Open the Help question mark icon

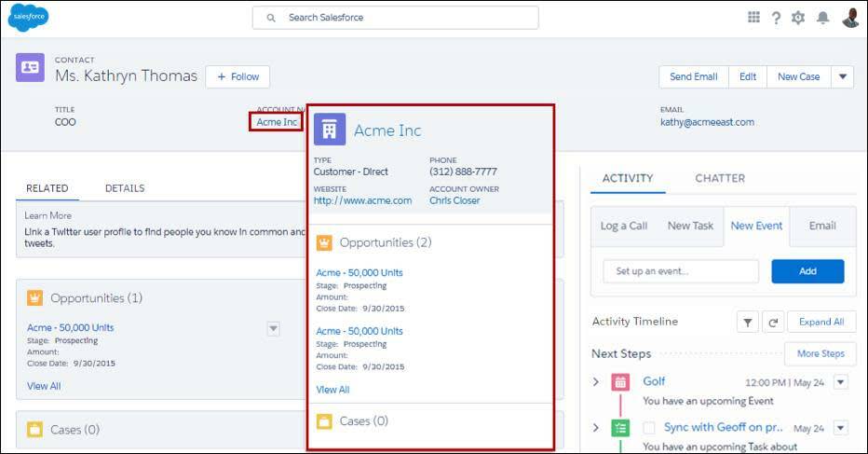pyautogui.click(x=776, y=18)
